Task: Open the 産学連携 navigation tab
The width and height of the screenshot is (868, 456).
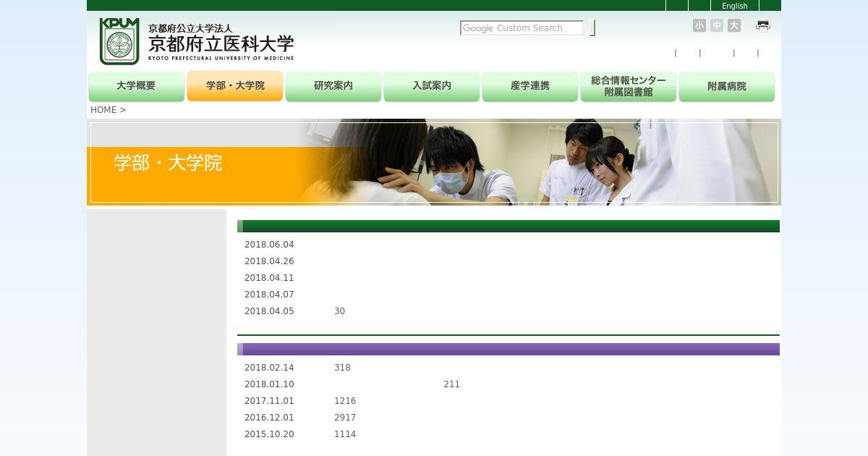Action: tap(530, 86)
